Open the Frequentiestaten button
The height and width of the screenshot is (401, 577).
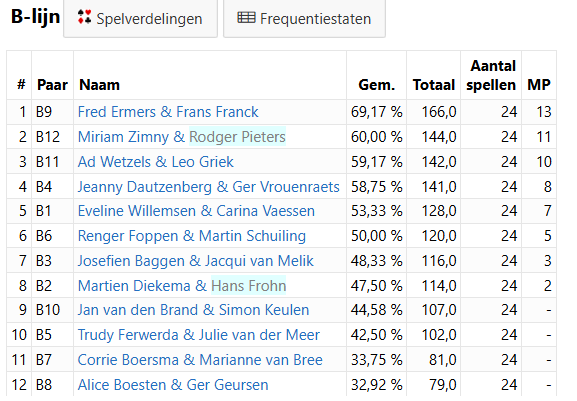click(x=304, y=18)
